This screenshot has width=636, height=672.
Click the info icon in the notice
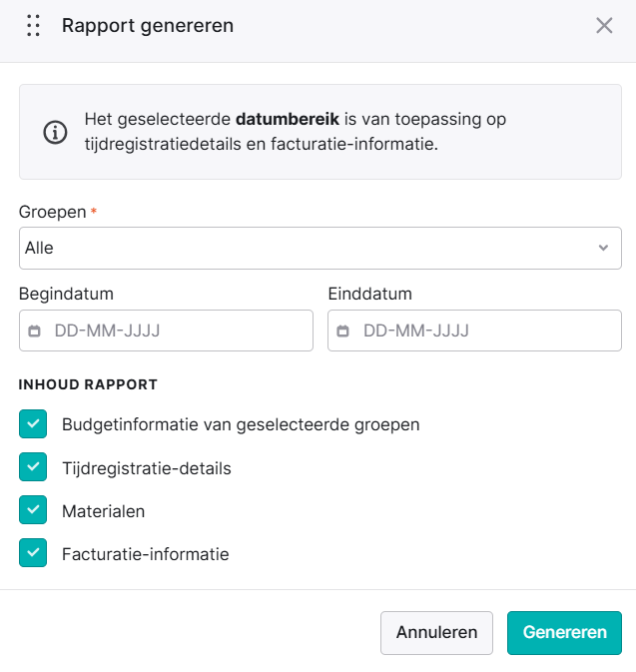click(55, 132)
